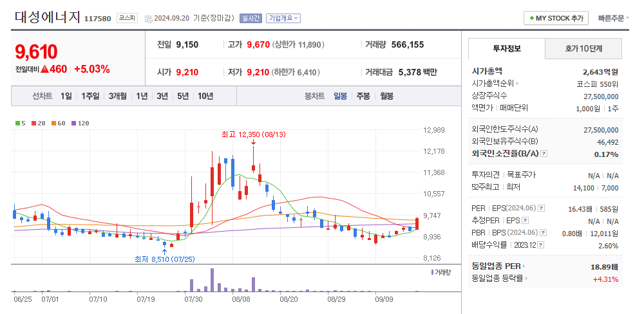The width and height of the screenshot is (644, 314).
Task: Click the purple 120-day moving average legend swatch
Action: (x=73, y=123)
